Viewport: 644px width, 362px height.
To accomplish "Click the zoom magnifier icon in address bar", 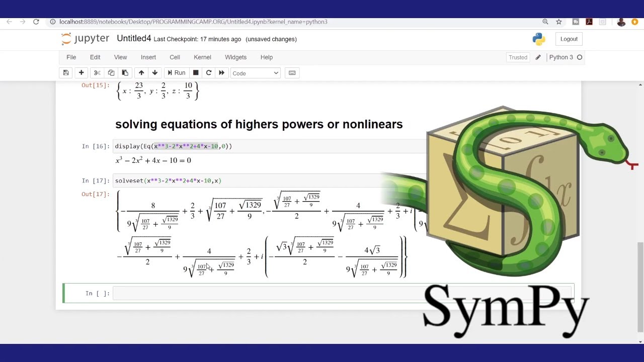I will (545, 22).
